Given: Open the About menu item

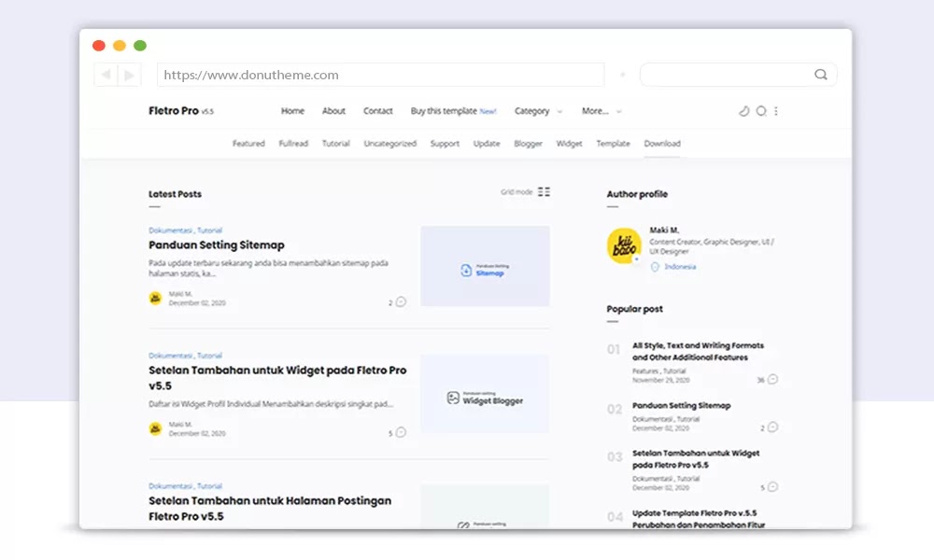Looking at the screenshot, I should point(333,111).
